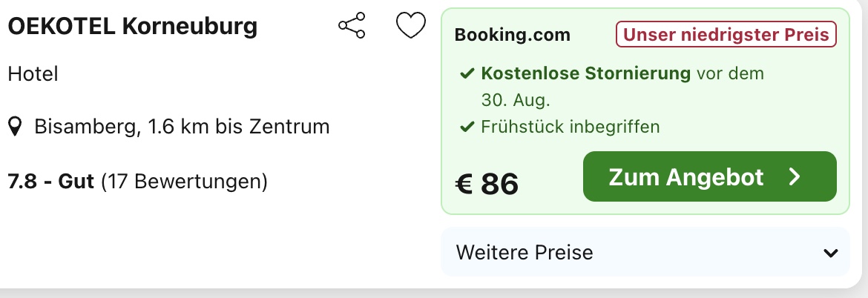Click the checkmark beside Frühstück inbegriffen
The image size is (868, 298).
(x=467, y=128)
